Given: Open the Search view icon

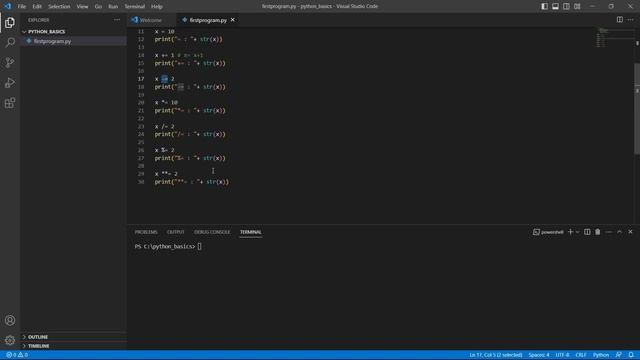Looking at the screenshot, I should click(10, 42).
